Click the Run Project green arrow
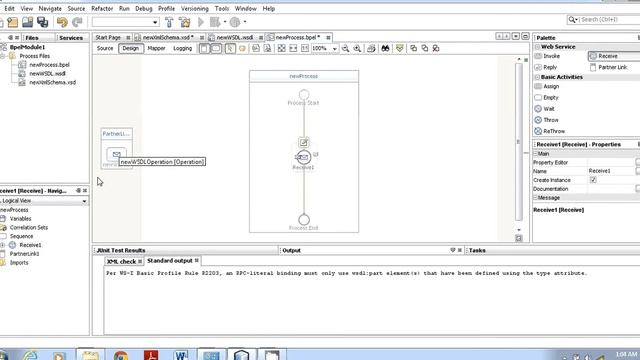 click(x=201, y=22)
